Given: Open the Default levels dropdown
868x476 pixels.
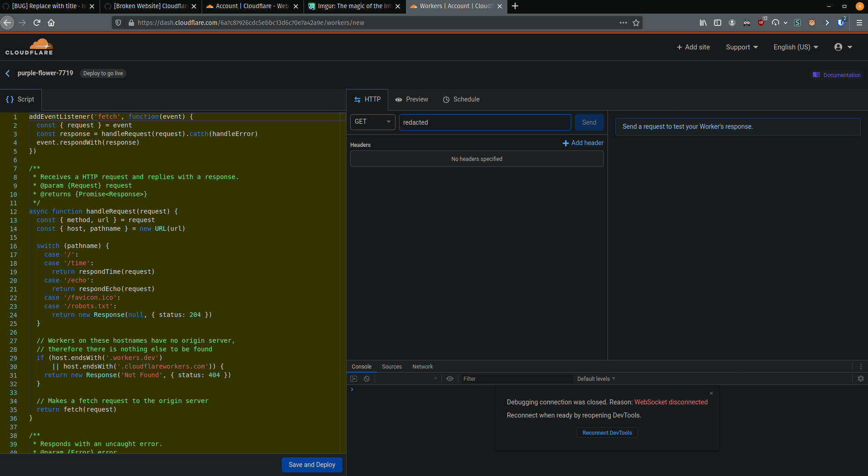Looking at the screenshot, I should point(596,379).
